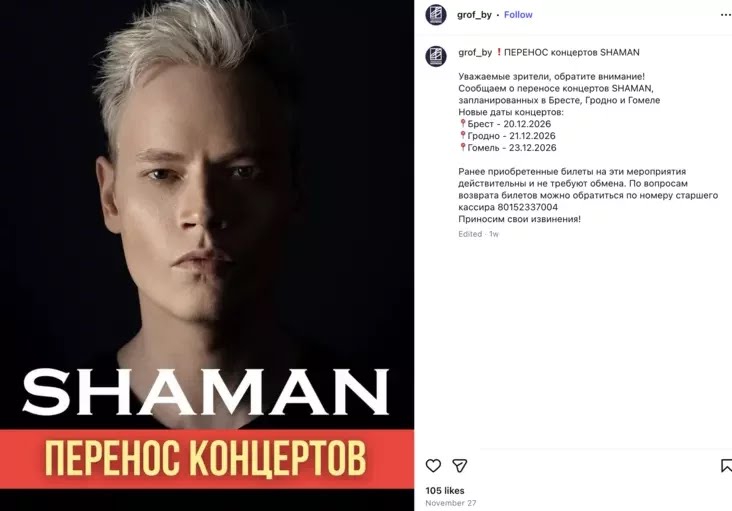This screenshot has height=511, width=732.
Task: Open grof_by profile picture in the header
Action: pyautogui.click(x=436, y=14)
